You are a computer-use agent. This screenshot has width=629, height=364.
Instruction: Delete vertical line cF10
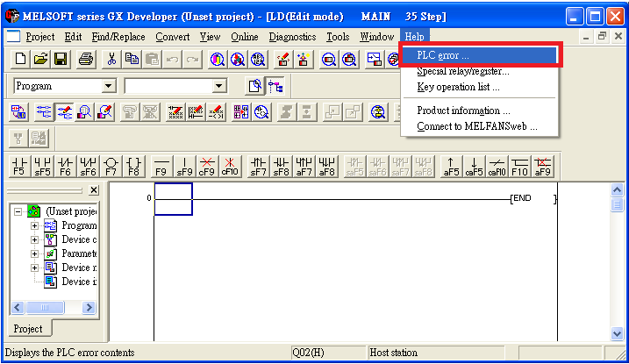pos(230,167)
